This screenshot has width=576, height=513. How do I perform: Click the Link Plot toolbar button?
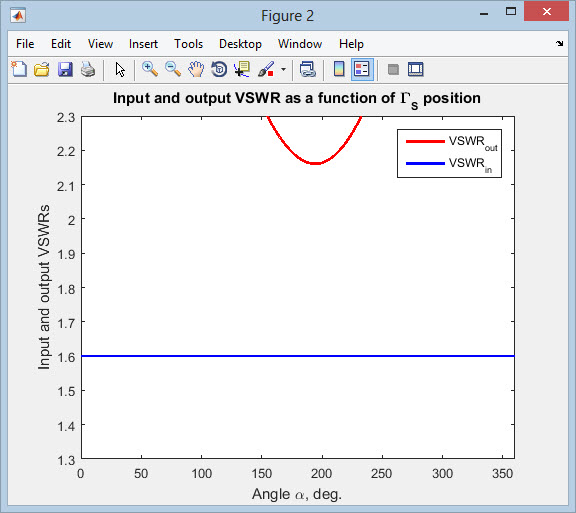pos(307,69)
